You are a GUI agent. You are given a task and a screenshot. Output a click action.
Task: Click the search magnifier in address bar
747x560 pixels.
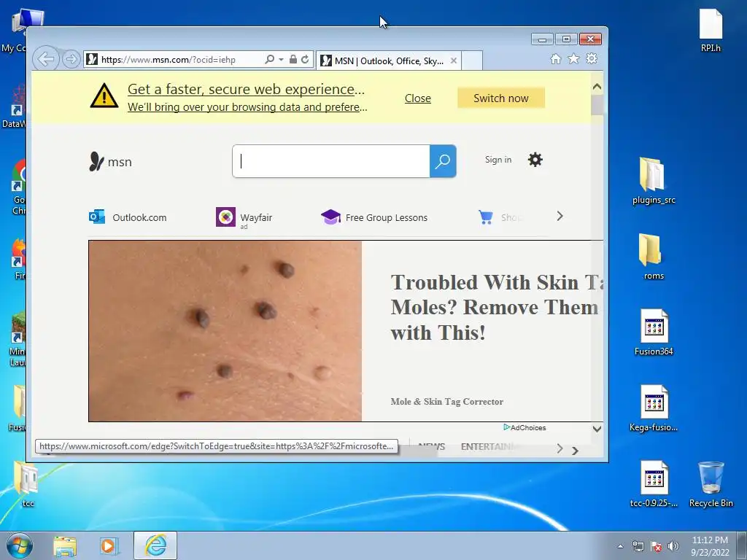click(x=270, y=59)
